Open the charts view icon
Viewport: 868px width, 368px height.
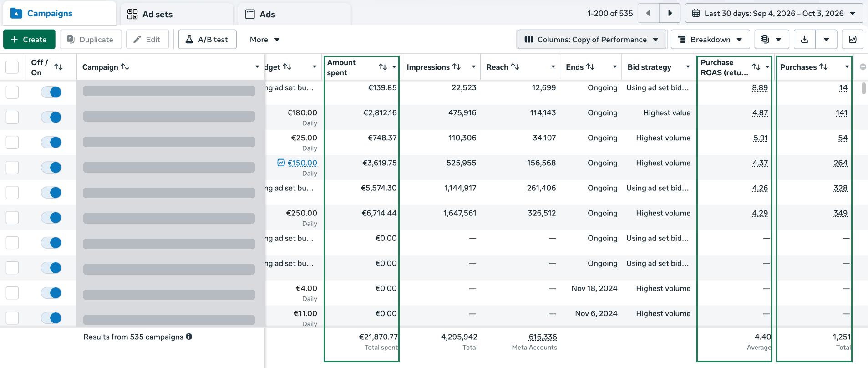(x=853, y=40)
